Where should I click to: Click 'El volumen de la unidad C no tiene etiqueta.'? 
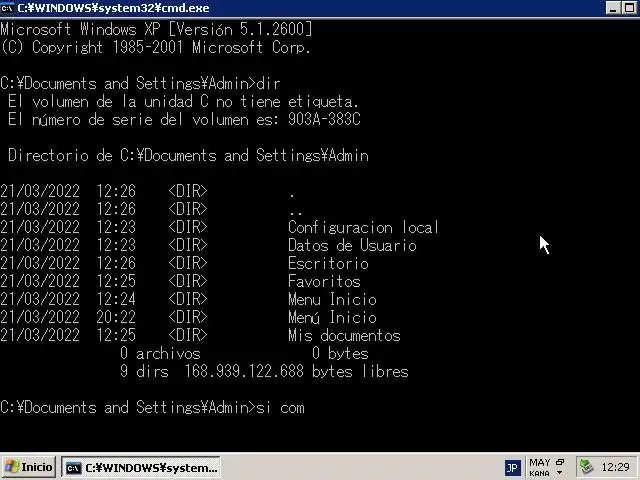[183, 101]
